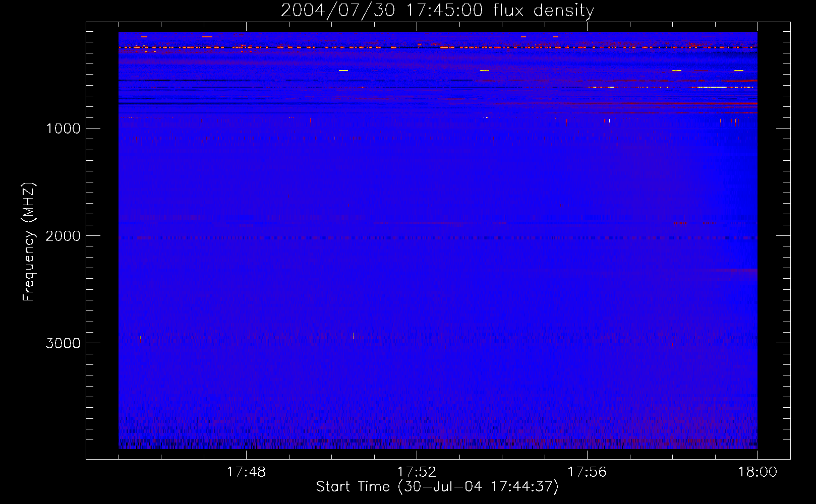The height and width of the screenshot is (504, 816).
Task: Click the 3000 frequency tick label
Action: point(63,343)
